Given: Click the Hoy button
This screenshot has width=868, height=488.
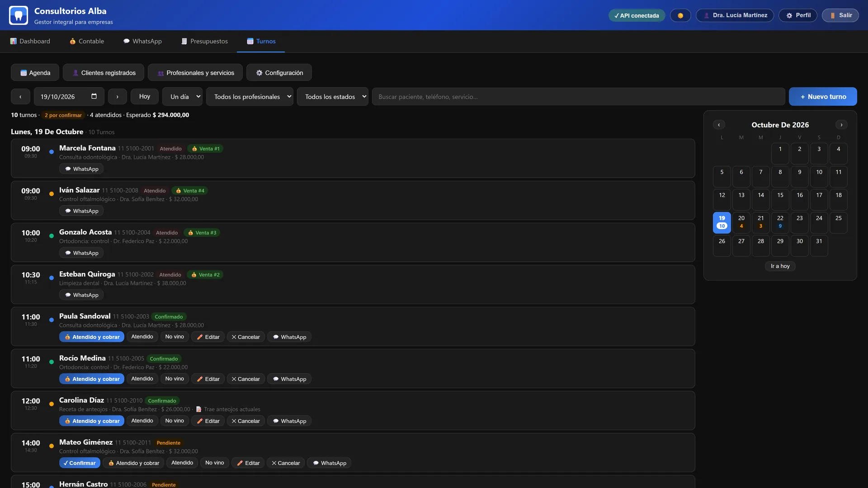Looking at the screenshot, I should click(x=145, y=97).
